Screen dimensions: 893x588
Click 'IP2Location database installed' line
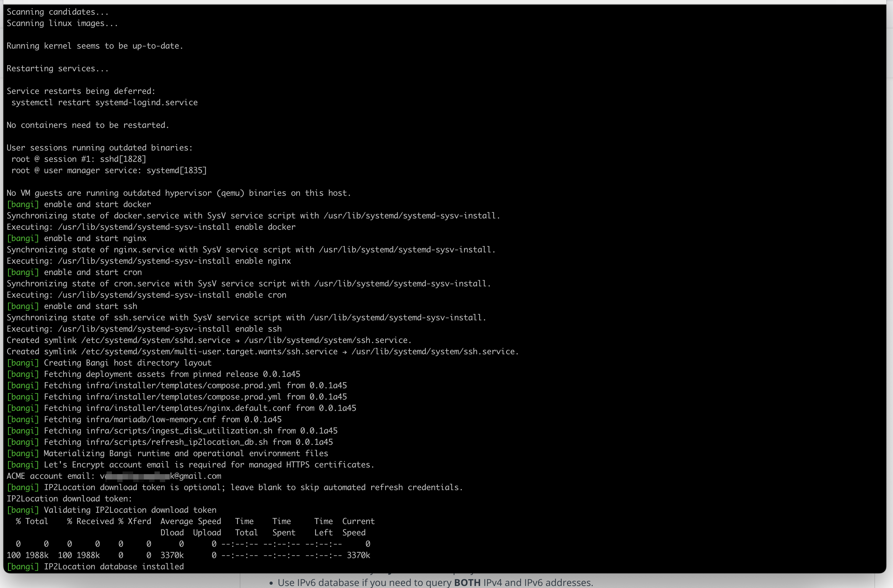click(x=95, y=567)
